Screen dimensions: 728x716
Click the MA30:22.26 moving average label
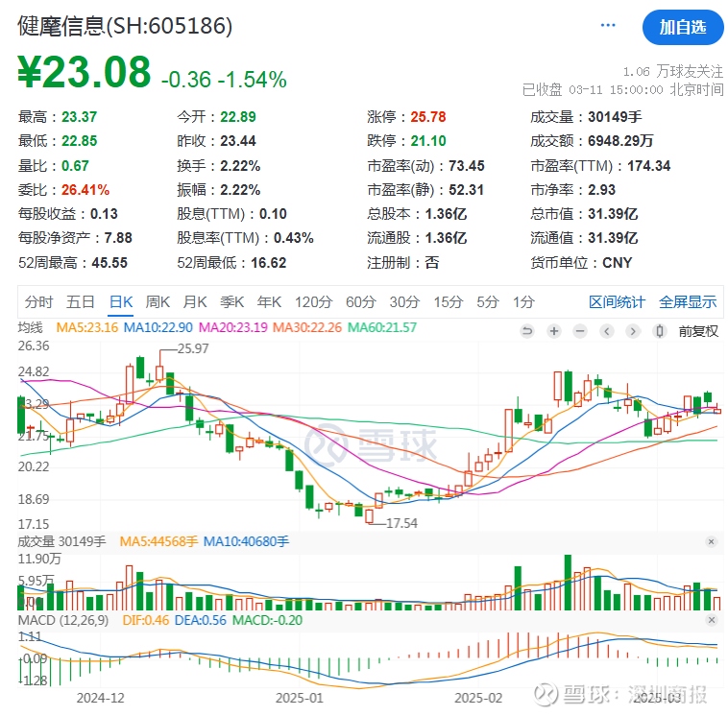(x=307, y=327)
